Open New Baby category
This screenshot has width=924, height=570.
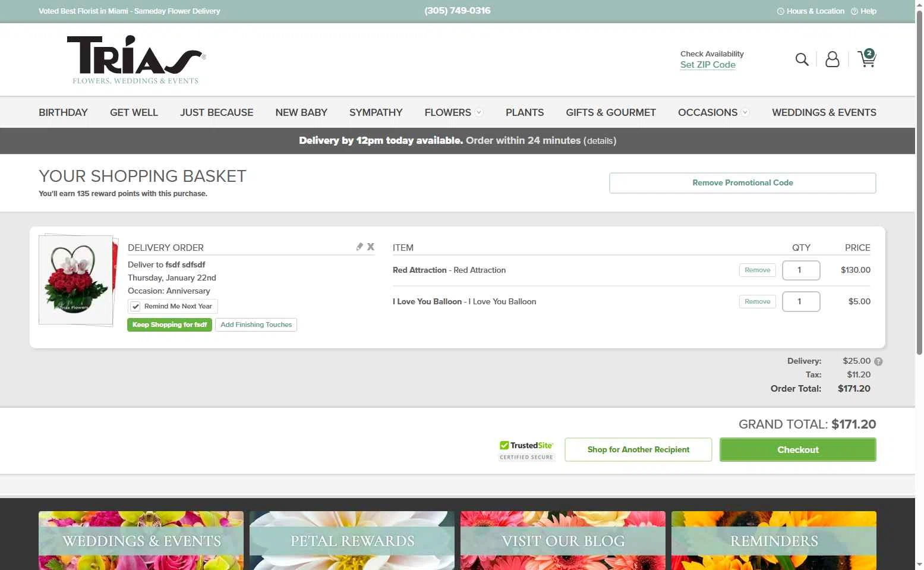[301, 112]
